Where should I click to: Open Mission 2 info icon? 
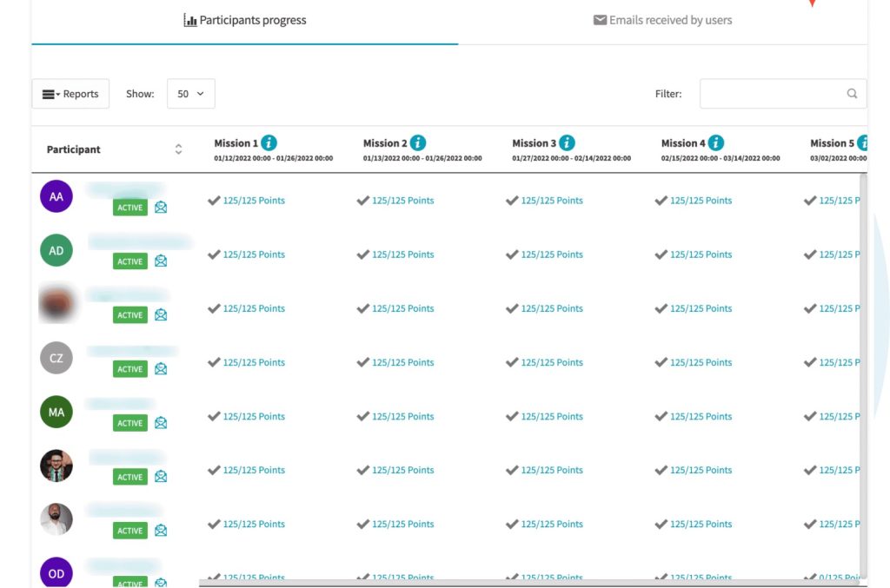(x=418, y=143)
